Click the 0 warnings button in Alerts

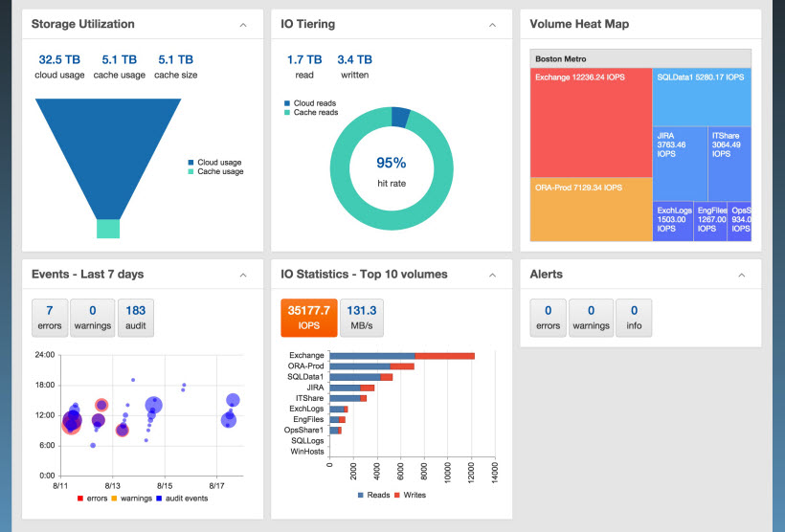[591, 318]
